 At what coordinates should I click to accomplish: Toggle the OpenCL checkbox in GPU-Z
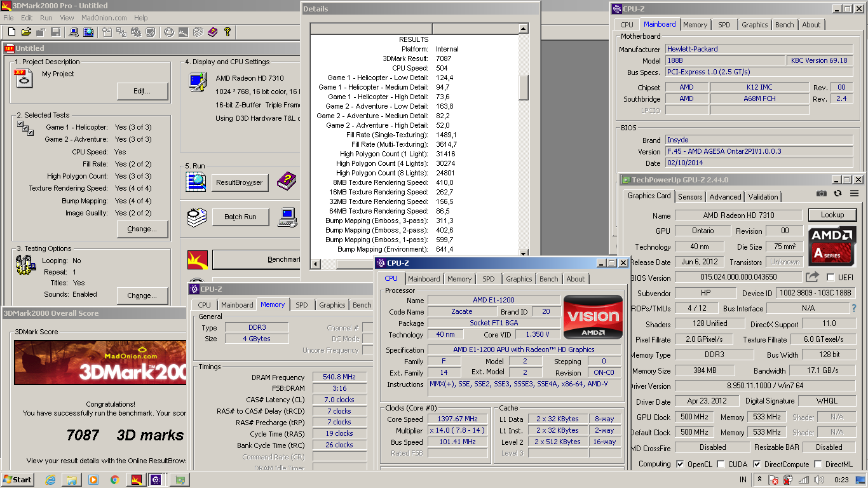[681, 464]
